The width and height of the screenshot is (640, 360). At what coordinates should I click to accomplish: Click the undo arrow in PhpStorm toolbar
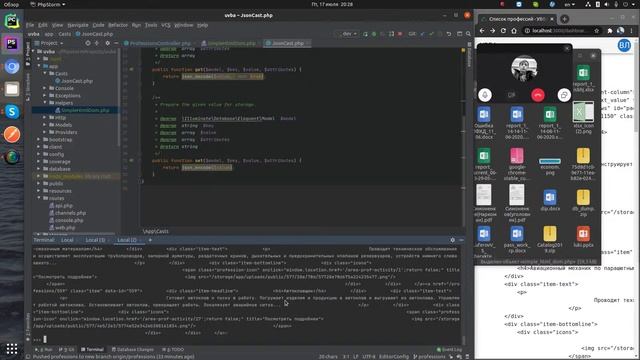point(449,34)
